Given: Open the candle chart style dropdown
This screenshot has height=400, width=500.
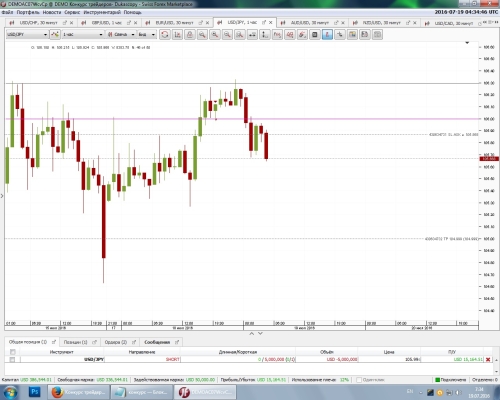Looking at the screenshot, I should 121,34.
